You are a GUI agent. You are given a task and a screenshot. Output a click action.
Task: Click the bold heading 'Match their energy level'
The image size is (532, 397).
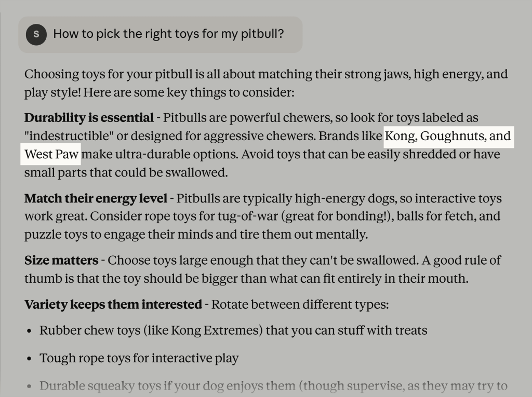tap(96, 199)
